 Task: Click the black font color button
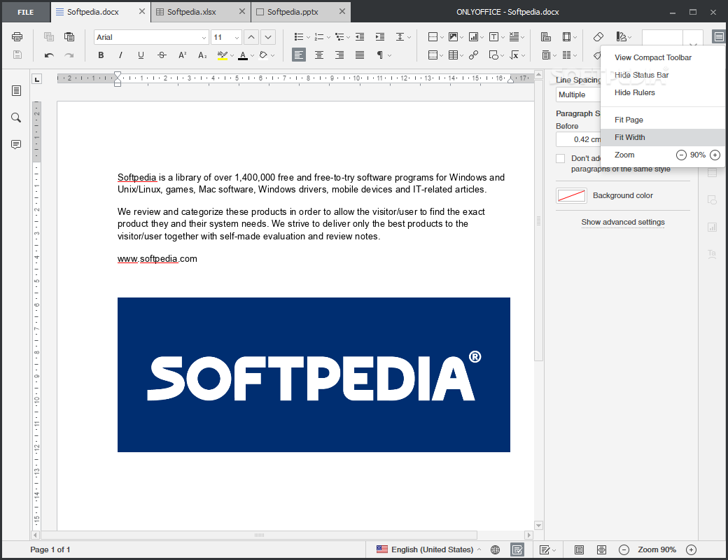pos(243,55)
